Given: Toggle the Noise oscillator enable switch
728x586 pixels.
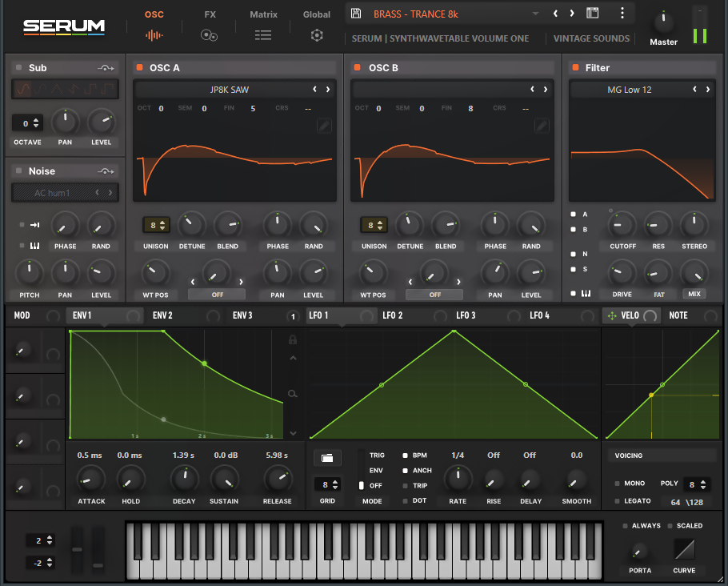Looking at the screenshot, I should tap(18, 171).
